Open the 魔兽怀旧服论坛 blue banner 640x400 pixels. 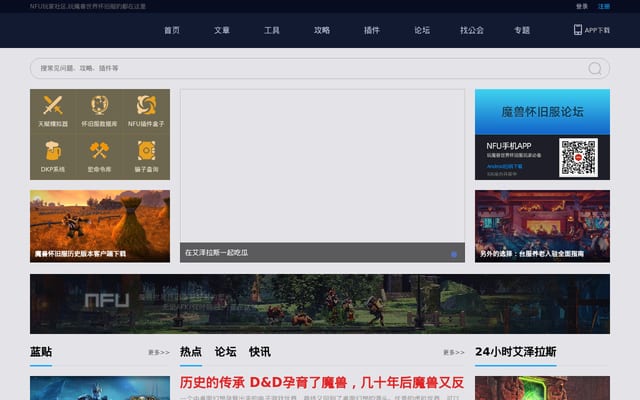point(542,112)
